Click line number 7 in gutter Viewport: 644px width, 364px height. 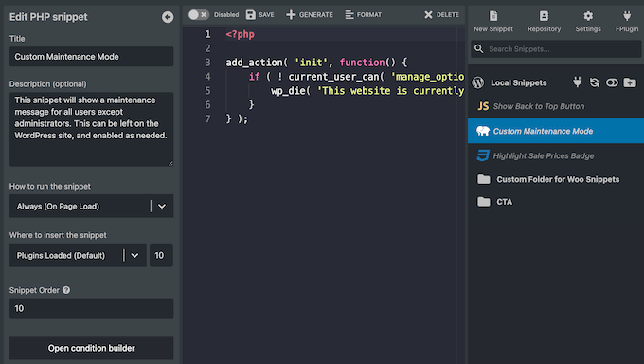pyautogui.click(x=207, y=118)
